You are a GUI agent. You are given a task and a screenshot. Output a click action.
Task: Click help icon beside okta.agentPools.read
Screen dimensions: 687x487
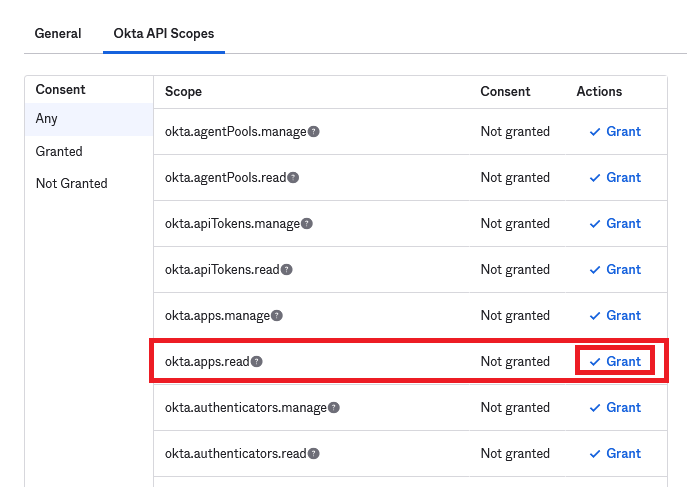[x=293, y=178]
